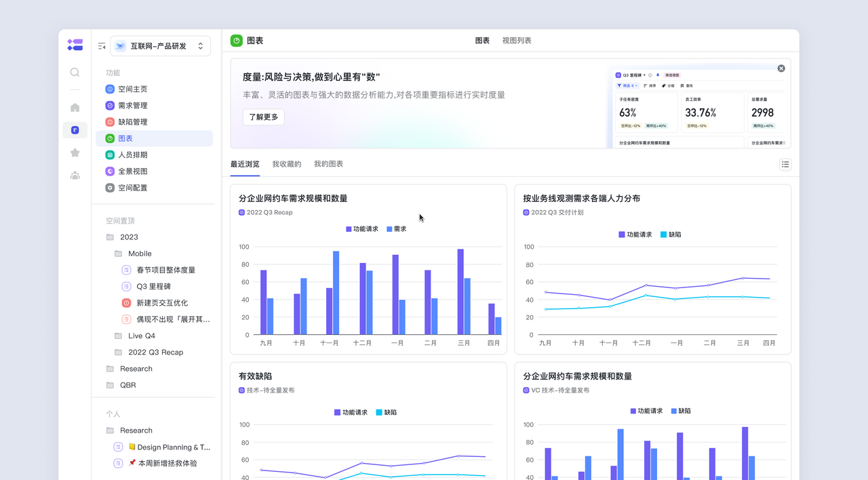The height and width of the screenshot is (480, 868).
Task: Switch to list layout view icon
Action: (x=785, y=164)
